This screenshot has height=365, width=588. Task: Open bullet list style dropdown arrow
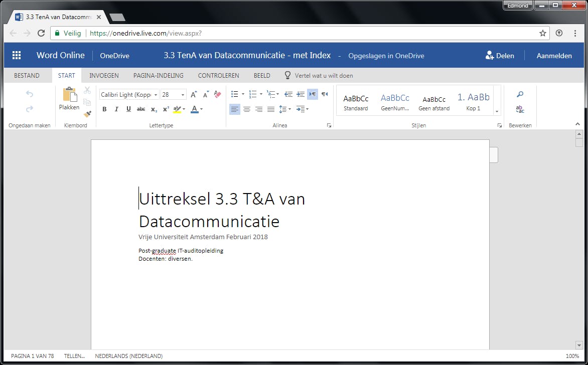243,94
